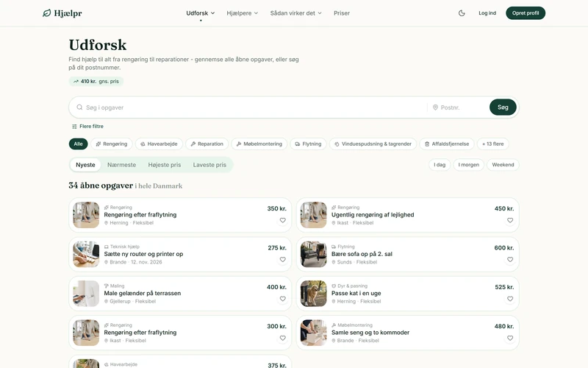Screen dimensions: 588x368
Task: Open thumbnail of Passe kat task
Action: (314, 294)
